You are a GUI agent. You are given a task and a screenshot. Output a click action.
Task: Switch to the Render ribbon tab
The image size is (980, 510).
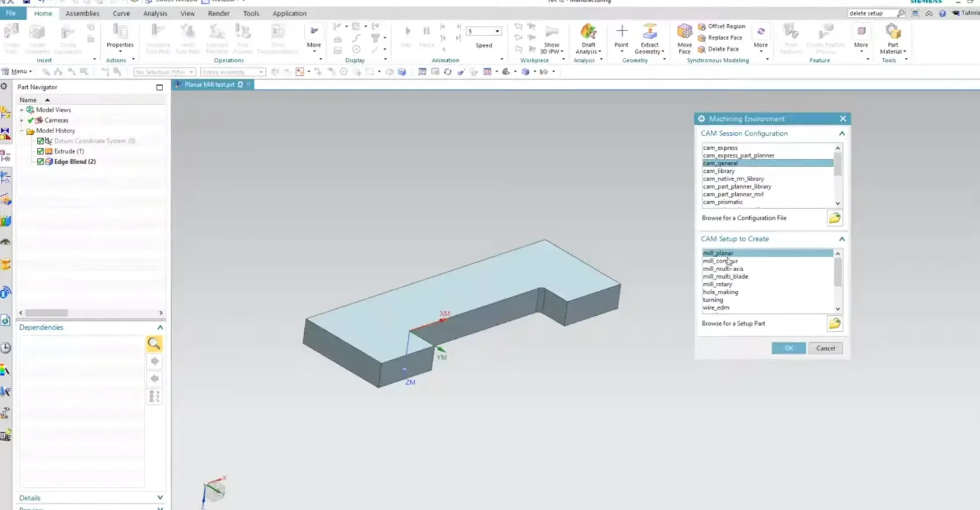point(219,13)
